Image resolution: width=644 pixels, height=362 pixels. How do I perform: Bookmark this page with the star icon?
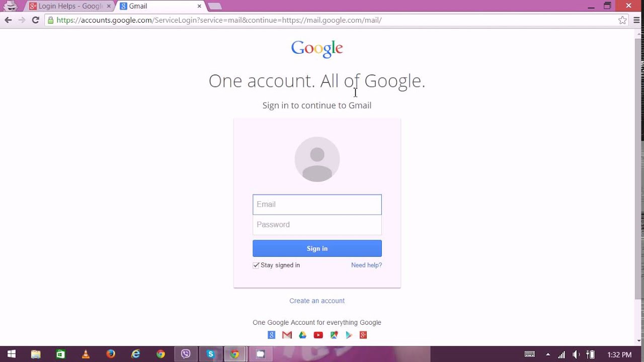point(622,20)
